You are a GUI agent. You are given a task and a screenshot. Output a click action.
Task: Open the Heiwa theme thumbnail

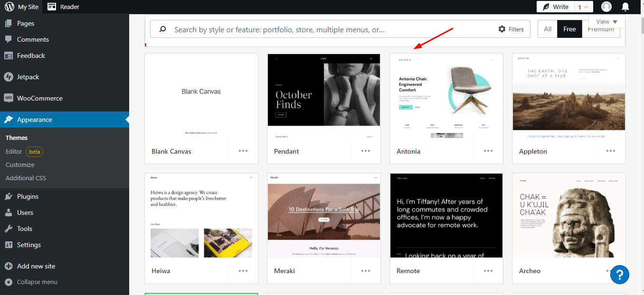click(x=201, y=216)
